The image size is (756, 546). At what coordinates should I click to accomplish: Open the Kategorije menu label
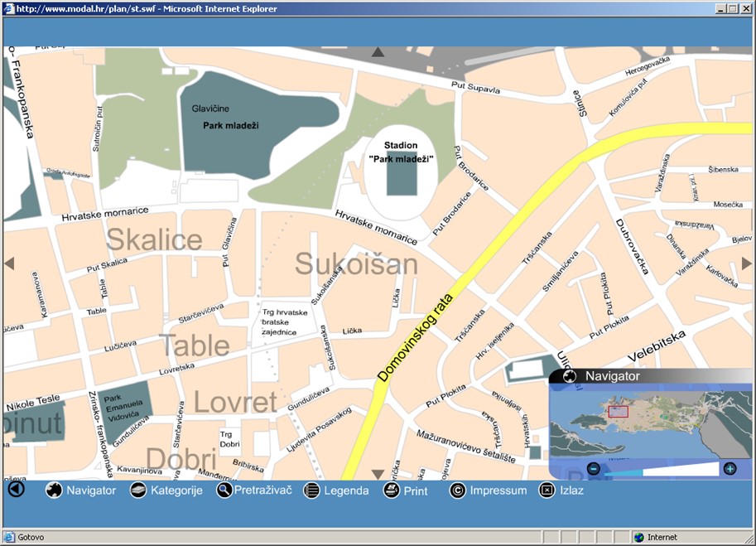(176, 490)
